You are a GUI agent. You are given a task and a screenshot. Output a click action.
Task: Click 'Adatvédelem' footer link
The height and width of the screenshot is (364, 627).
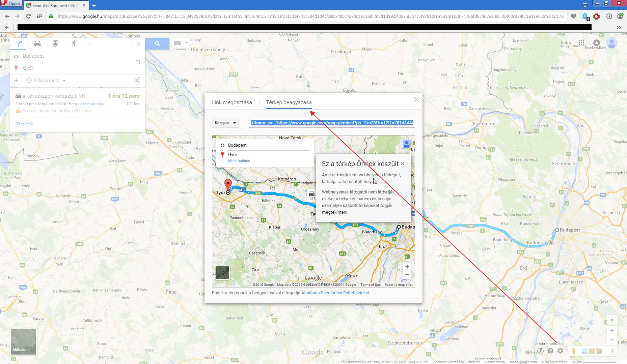[x=495, y=362]
